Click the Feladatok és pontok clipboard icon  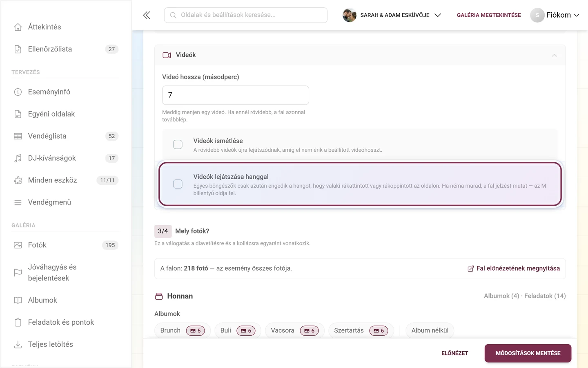(18, 323)
